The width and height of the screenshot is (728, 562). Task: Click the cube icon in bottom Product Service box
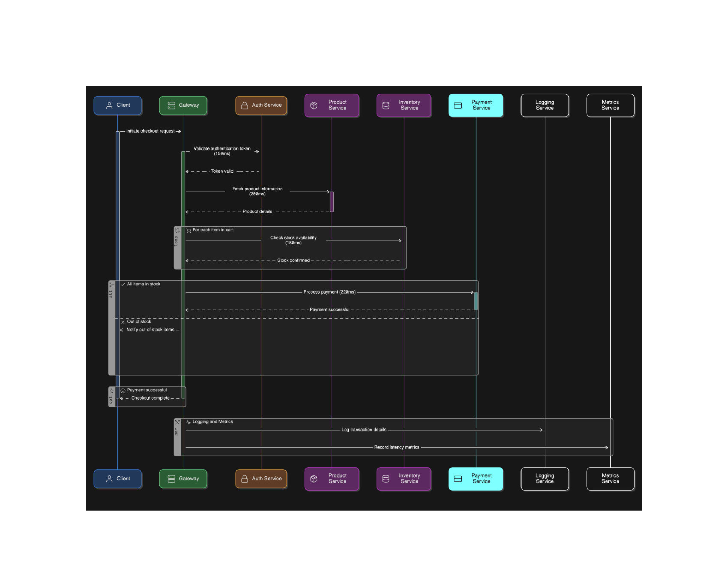[x=314, y=479]
